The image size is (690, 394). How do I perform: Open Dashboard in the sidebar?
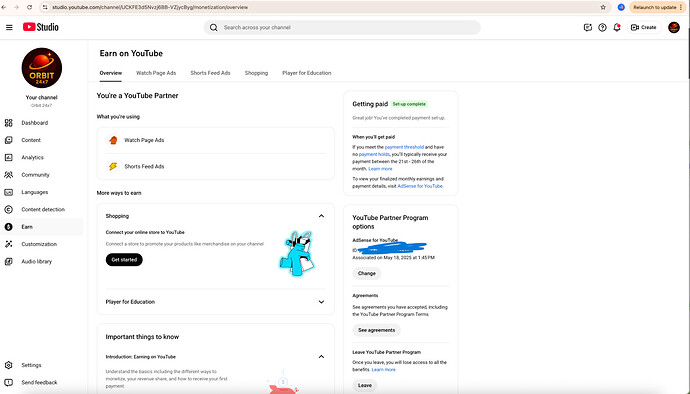coord(42,123)
